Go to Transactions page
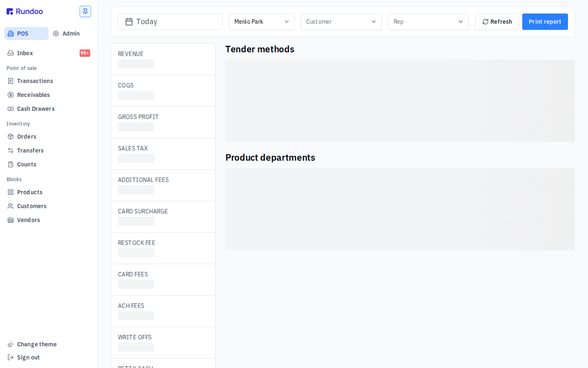588x368 pixels. click(x=49, y=81)
